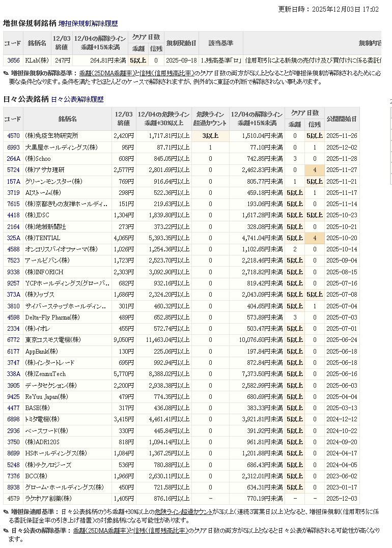Click 乖離(25DMA乖離率) link in the 日々公表の解除基準 note
The width and height of the screenshot is (392, 548).
pyautogui.click(x=103, y=531)
